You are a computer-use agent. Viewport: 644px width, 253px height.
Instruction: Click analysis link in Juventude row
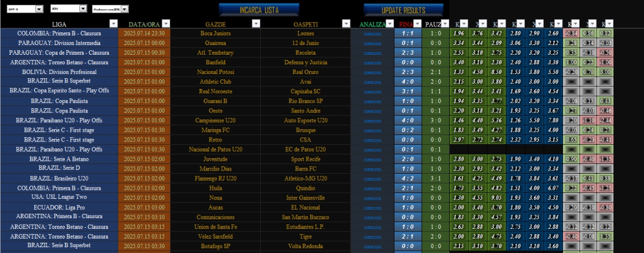point(374,159)
